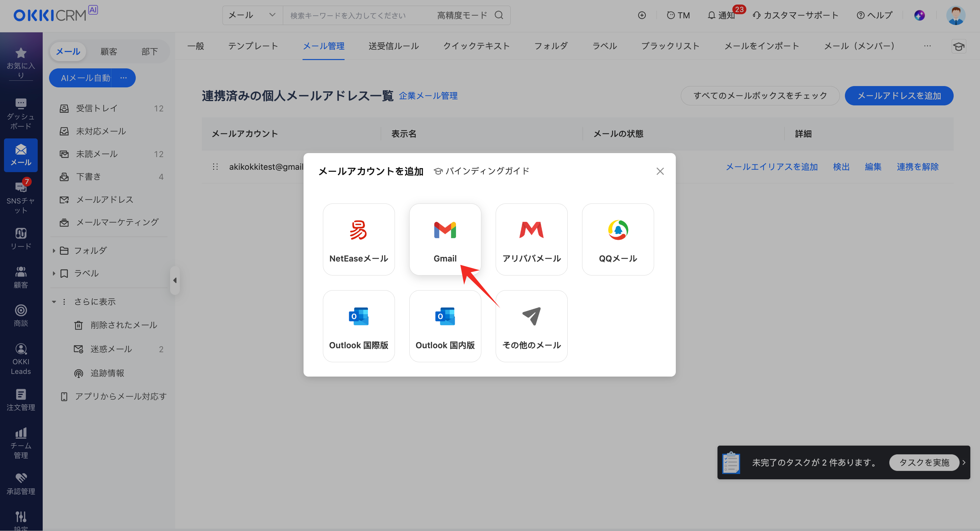The width and height of the screenshot is (980, 531).
Task: Switch to the クイックテキスト tab
Action: click(x=476, y=46)
